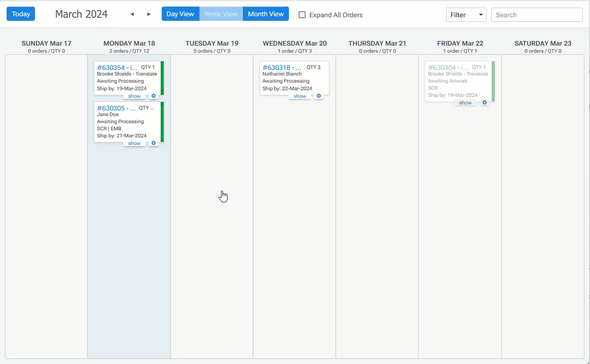590x364 pixels.
Task: Select THURSDAY Mar 21 column header
Action: click(x=378, y=43)
